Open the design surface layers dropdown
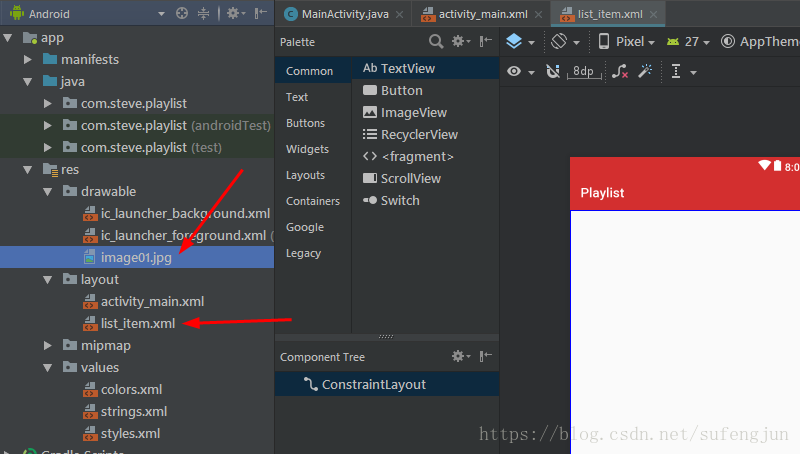The image size is (800, 454). point(520,41)
